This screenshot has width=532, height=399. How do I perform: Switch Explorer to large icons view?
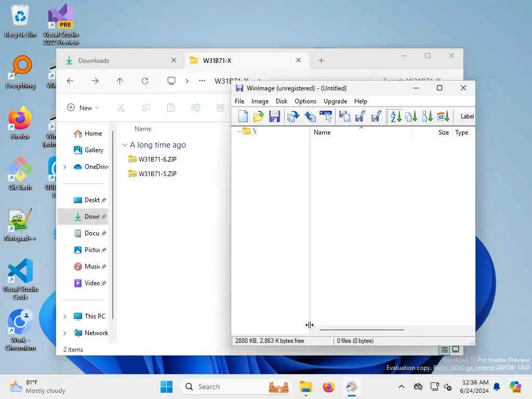coord(456,350)
